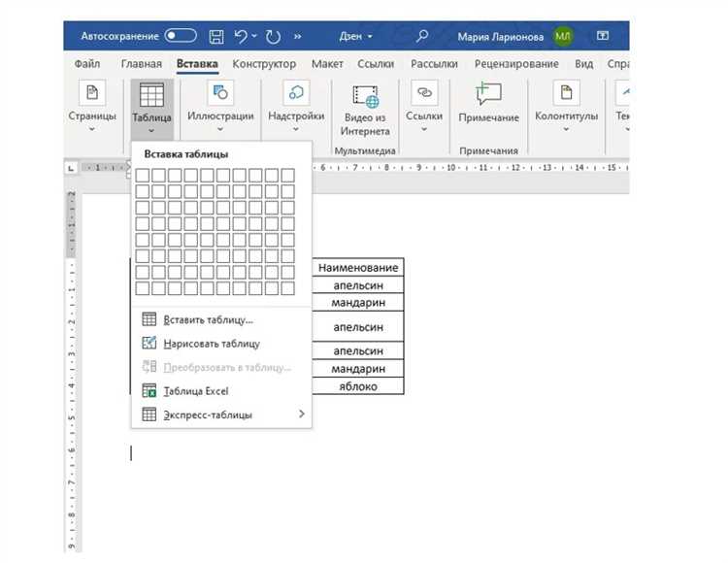
Task: Expand the Надстройки dropdown arrow
Action: [296, 129]
